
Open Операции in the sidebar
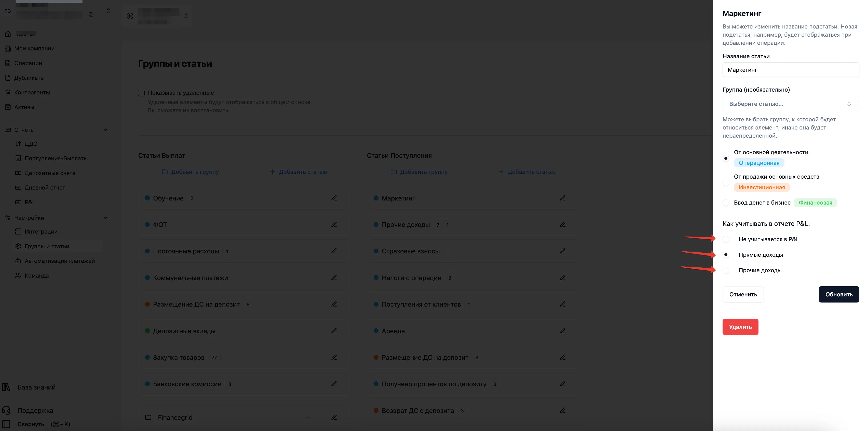point(28,63)
